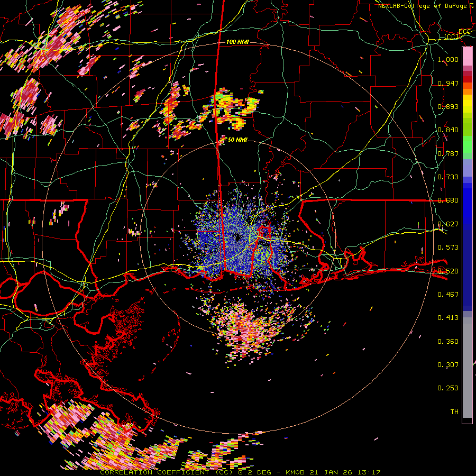The height and width of the screenshot is (476, 476).
Task: Click the (CC) label above the color bar
Action: (x=452, y=37)
